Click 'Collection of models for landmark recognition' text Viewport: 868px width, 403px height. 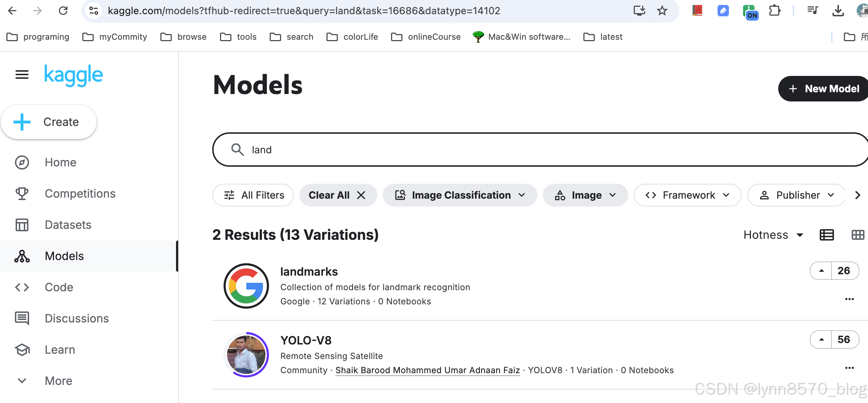pyautogui.click(x=375, y=287)
